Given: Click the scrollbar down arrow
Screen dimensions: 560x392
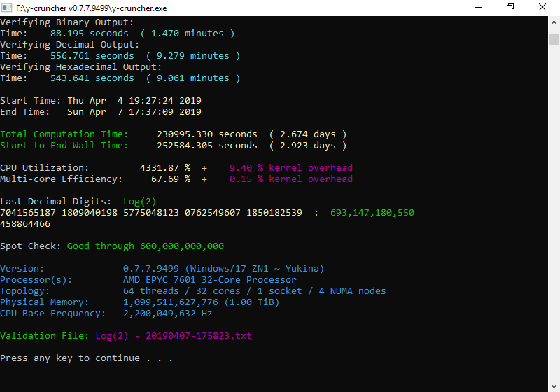Looking at the screenshot, I should pos(553,386).
